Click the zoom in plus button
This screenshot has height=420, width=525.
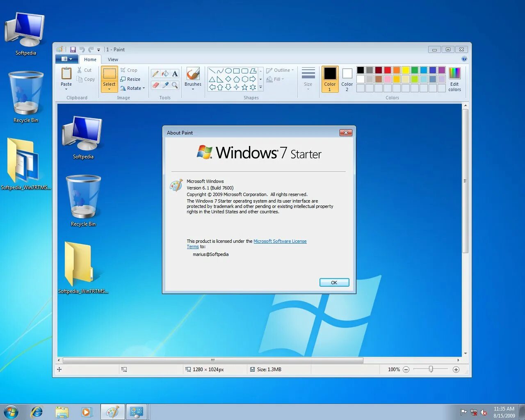pyautogui.click(x=456, y=370)
